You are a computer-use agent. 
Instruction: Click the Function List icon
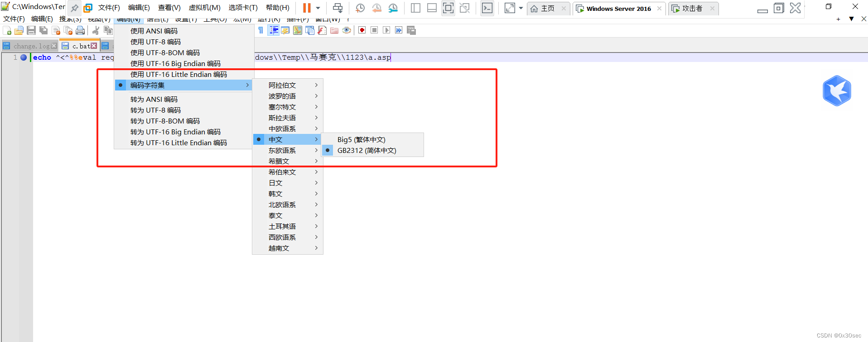(322, 30)
